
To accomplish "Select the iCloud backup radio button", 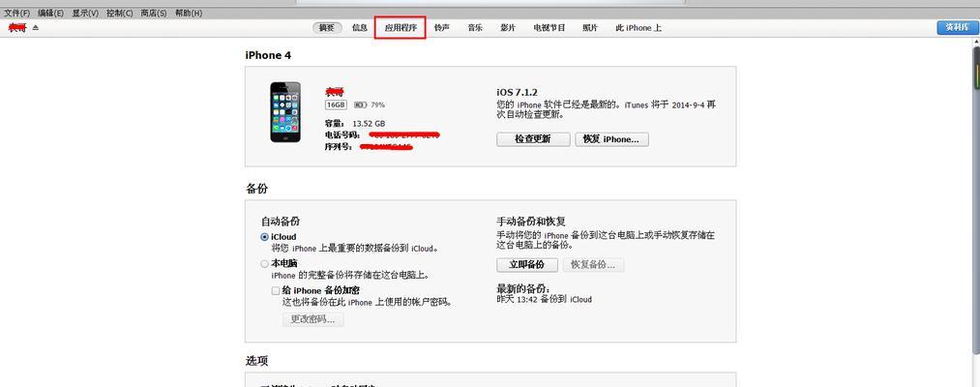I will point(265,237).
